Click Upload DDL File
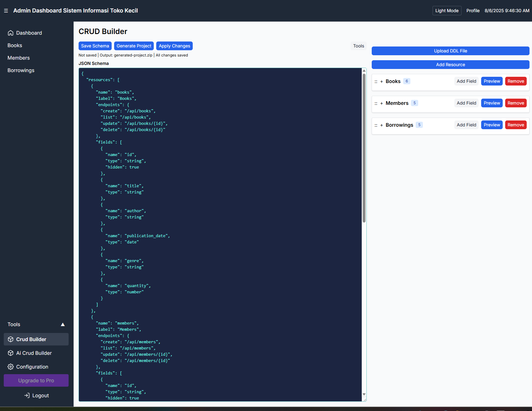Viewport: 532px width, 411px height. [450, 51]
